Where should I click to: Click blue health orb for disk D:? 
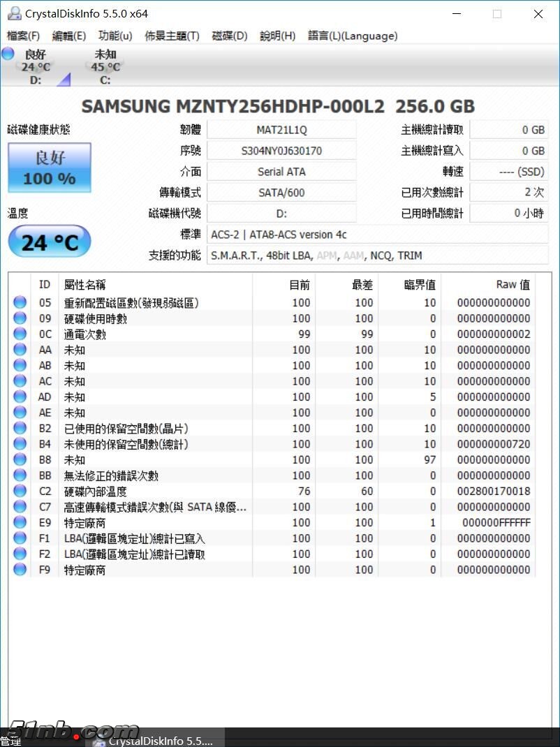(8, 54)
